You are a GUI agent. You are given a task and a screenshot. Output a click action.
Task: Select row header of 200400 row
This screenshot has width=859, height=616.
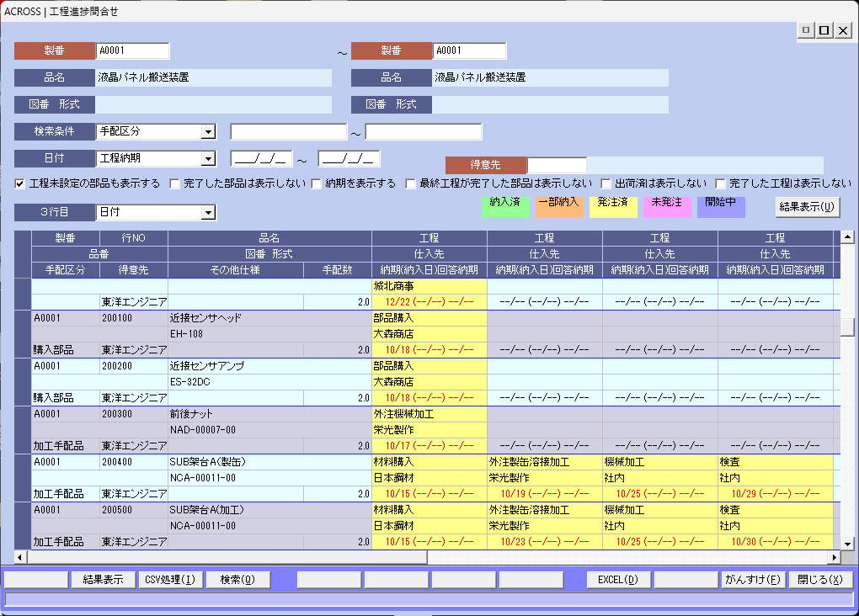tap(23, 478)
